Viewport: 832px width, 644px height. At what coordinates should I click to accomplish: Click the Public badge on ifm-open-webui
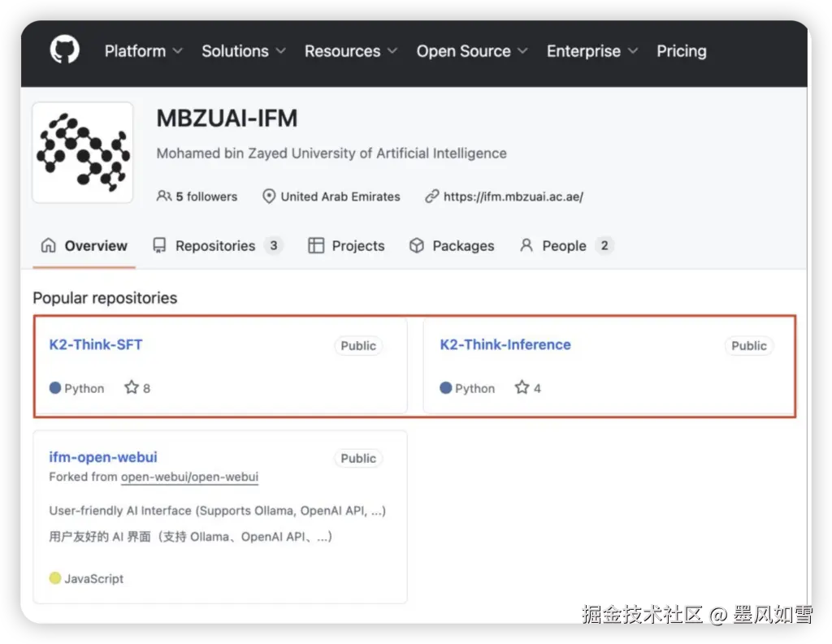click(x=358, y=458)
